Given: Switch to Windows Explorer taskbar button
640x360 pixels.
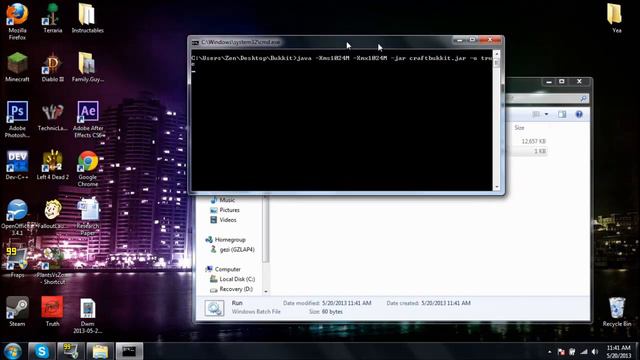Looking at the screenshot, I should click(x=100, y=351).
